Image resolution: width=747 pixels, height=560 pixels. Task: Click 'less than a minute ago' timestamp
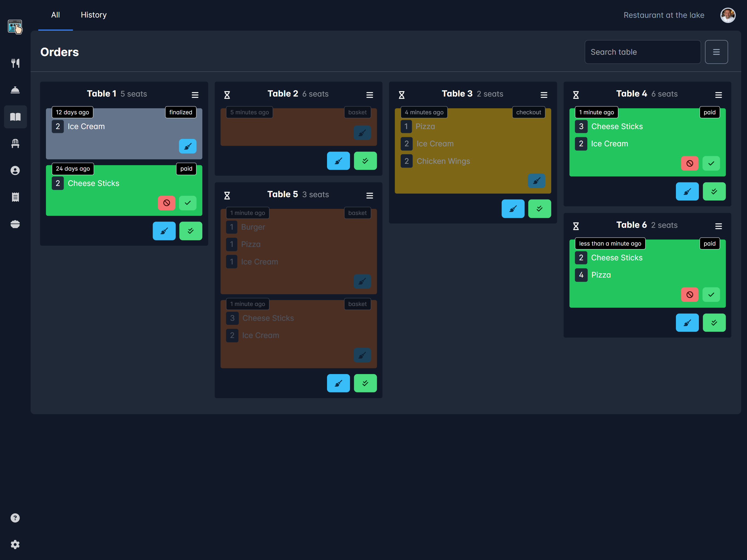tap(610, 244)
